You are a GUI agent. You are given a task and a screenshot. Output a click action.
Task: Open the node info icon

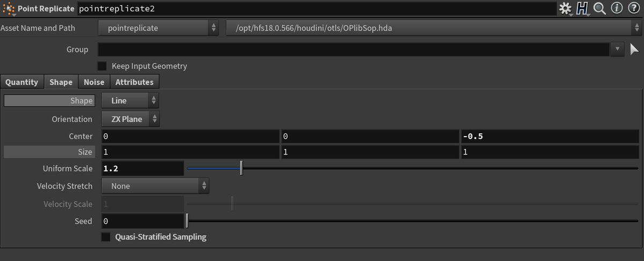pos(617,9)
